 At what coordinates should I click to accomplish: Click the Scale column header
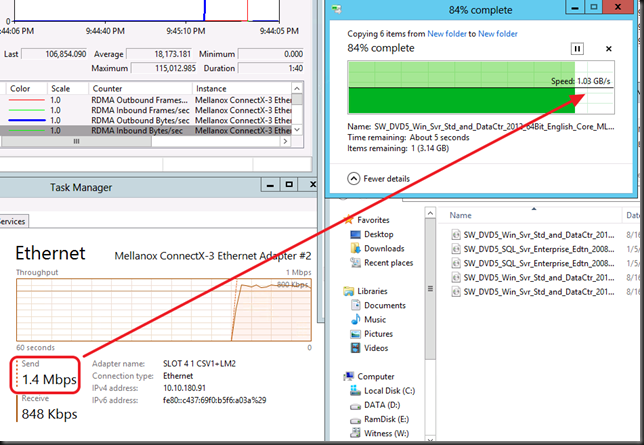click(x=67, y=89)
